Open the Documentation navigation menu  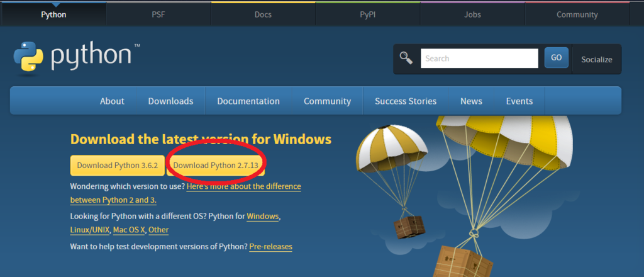pos(248,101)
